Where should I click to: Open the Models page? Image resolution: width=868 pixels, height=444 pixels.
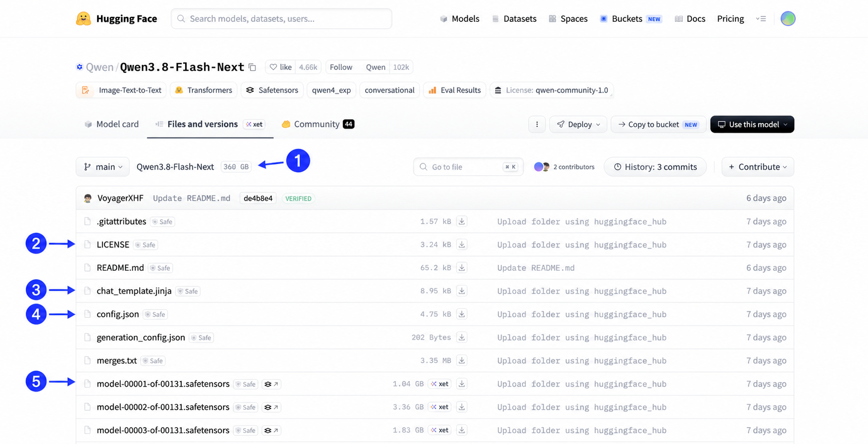click(460, 19)
